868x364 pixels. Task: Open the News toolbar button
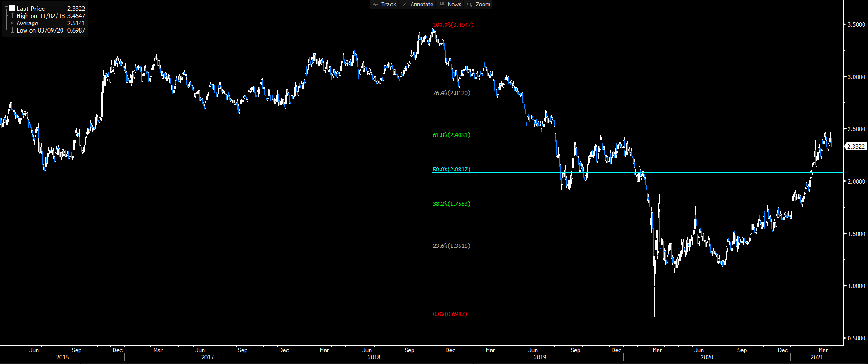click(x=450, y=5)
